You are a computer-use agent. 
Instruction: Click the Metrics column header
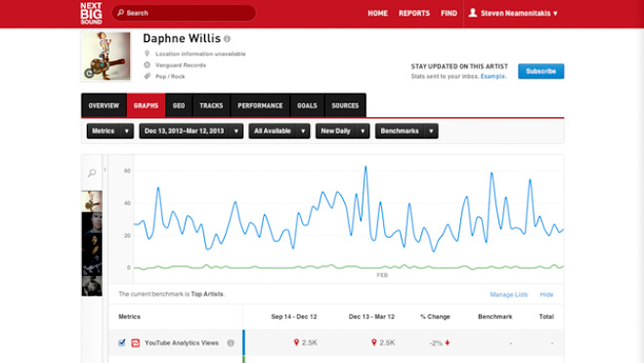click(x=129, y=317)
